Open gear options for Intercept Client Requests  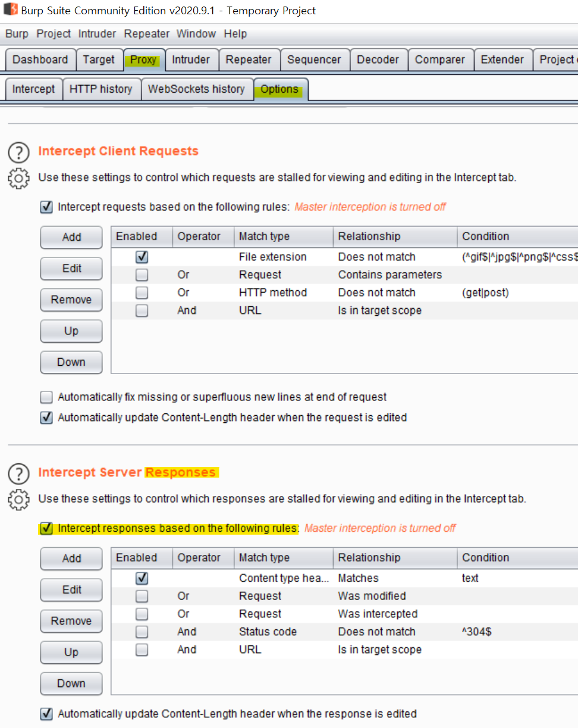tap(18, 178)
